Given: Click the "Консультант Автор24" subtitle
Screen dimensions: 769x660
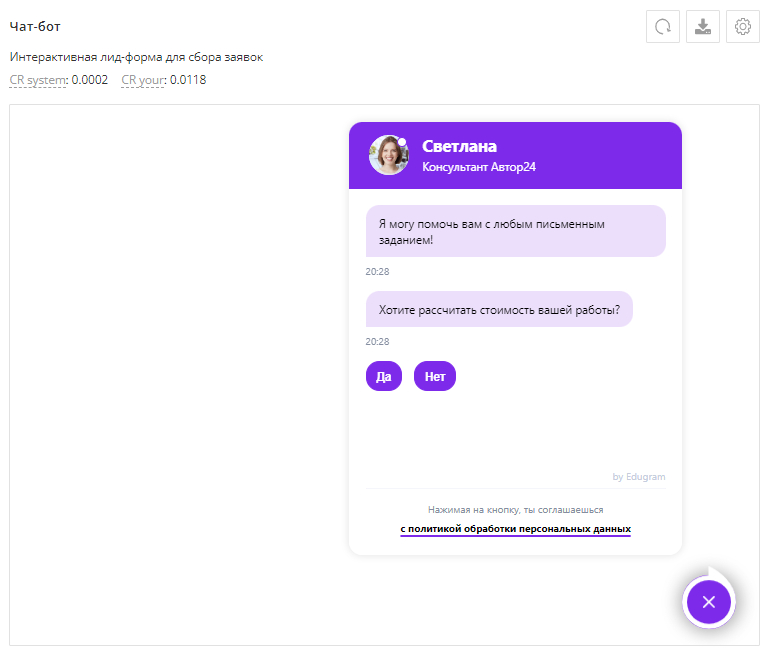Looking at the screenshot, I should point(479,167).
